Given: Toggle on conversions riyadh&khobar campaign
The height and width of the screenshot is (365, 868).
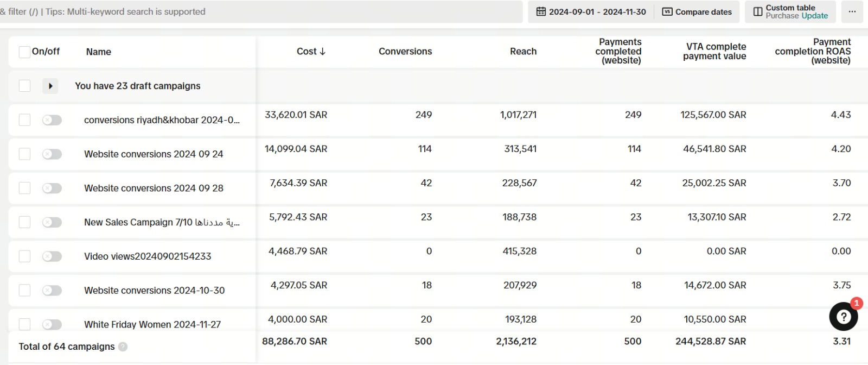Looking at the screenshot, I should pos(52,120).
